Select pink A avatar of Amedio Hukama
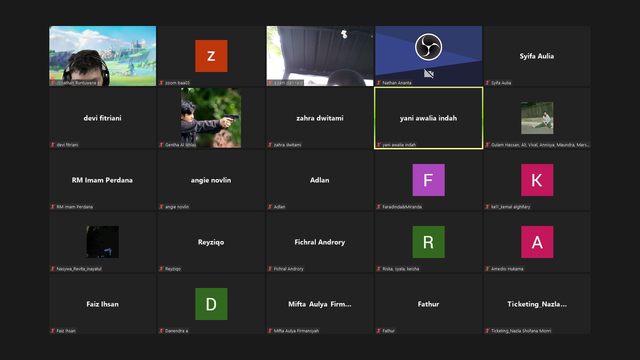The image size is (640, 360). [537, 242]
